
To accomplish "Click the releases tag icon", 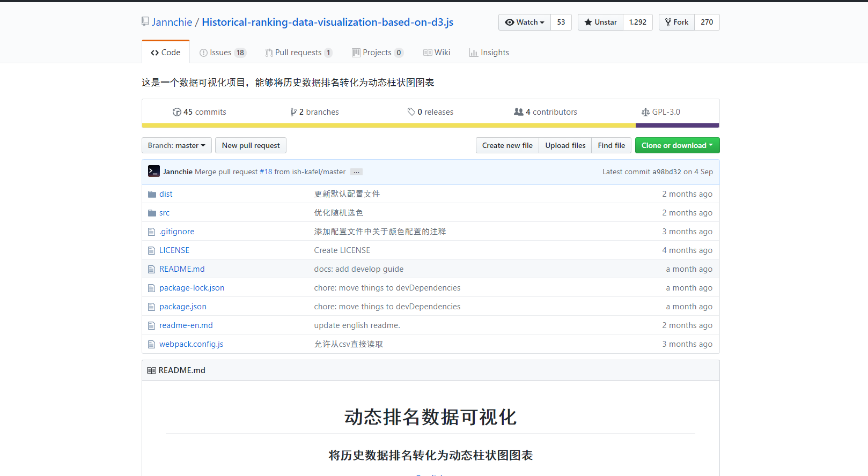I will (411, 112).
